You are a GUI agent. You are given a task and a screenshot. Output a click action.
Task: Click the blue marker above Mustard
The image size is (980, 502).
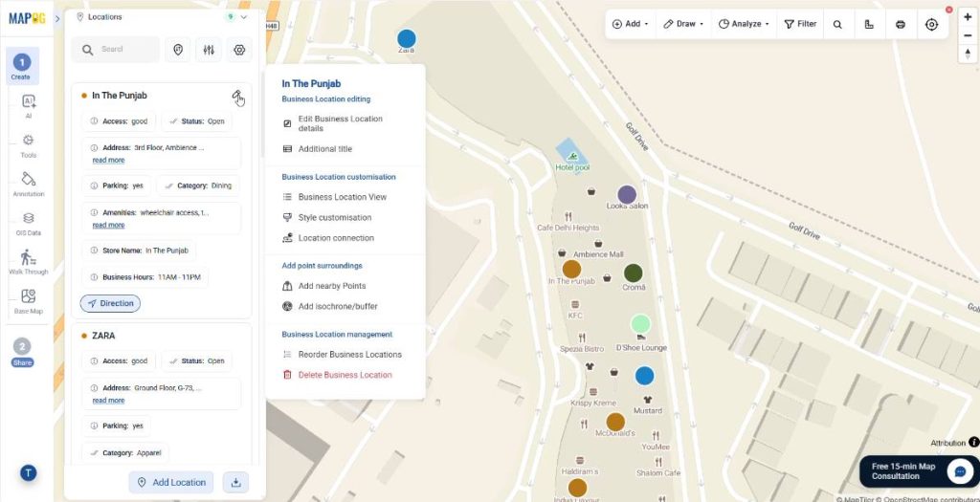644,376
